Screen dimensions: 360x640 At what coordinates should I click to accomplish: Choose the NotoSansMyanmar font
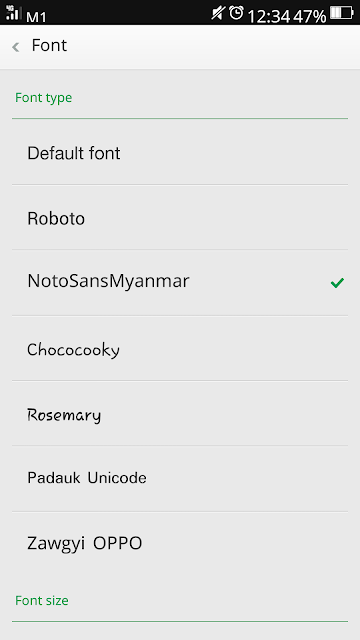coord(180,283)
